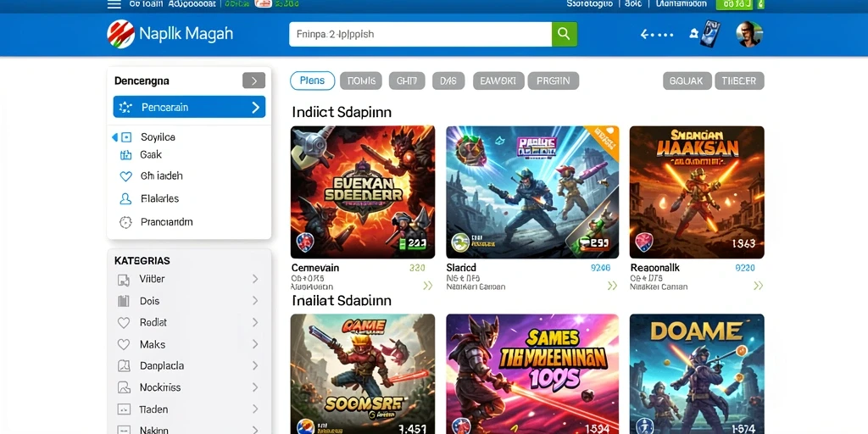Viewport: 868px width, 434px height.
Task: Select the EAWOKI filter tab
Action: (x=498, y=81)
